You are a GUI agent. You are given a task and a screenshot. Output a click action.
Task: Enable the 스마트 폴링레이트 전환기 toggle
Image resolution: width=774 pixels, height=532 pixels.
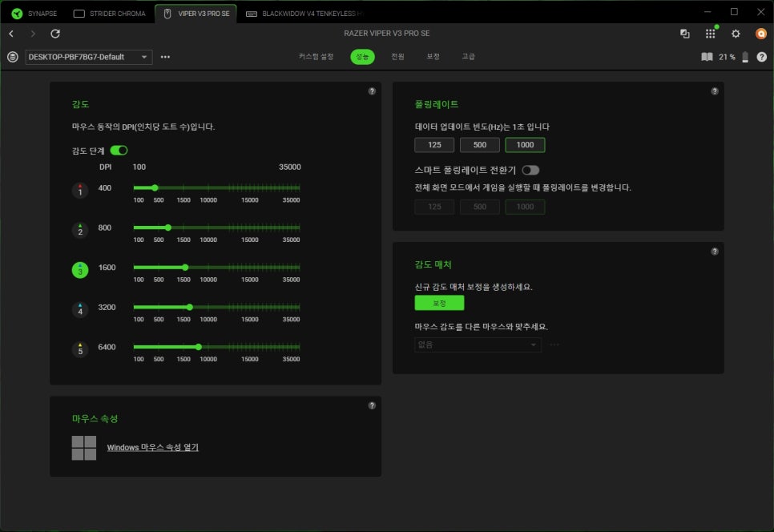[530, 170]
